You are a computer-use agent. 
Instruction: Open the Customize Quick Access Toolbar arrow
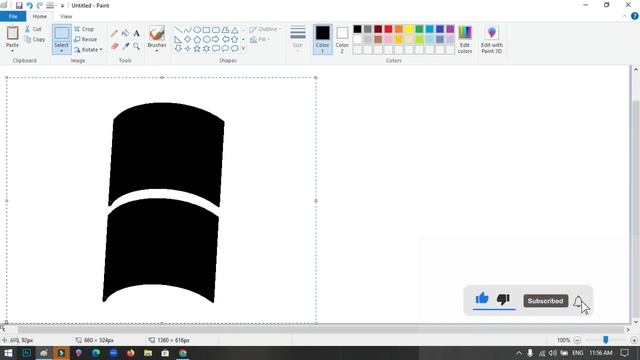pyautogui.click(x=62, y=6)
